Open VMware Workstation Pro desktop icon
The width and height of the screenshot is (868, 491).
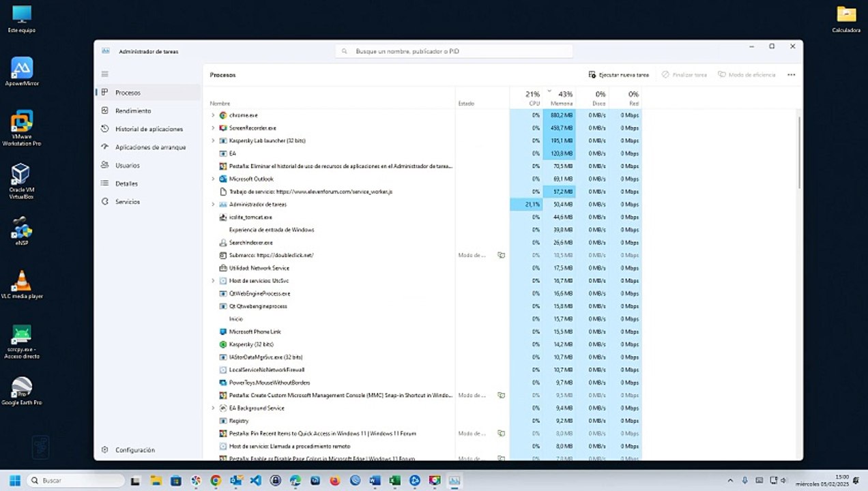(22, 129)
